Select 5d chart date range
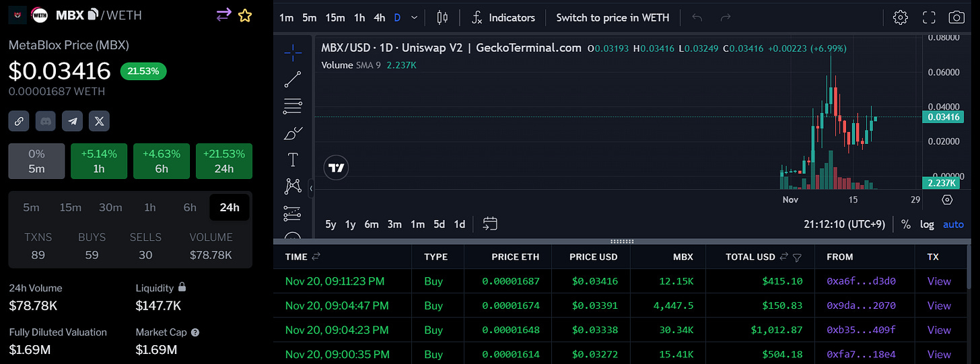The width and height of the screenshot is (980, 364). tap(439, 224)
